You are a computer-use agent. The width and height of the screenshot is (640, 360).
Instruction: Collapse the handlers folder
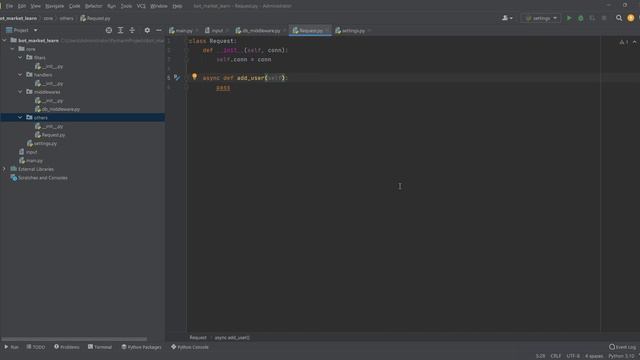tap(20, 75)
